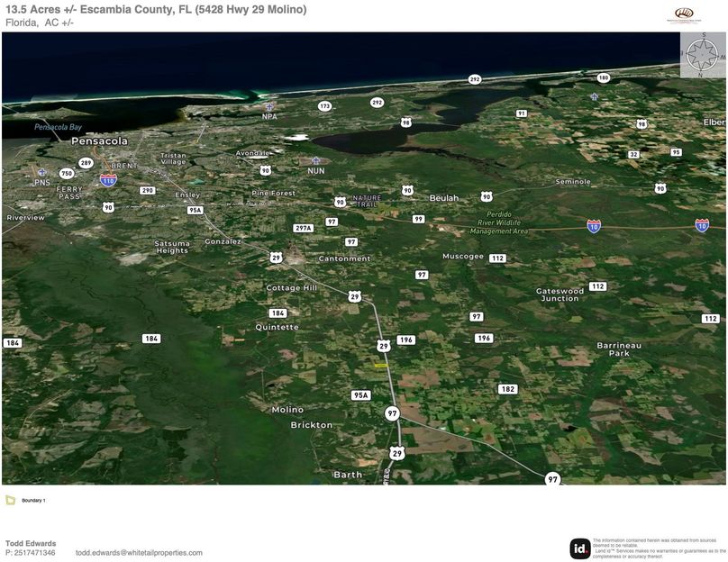Select the compass rose orientation icon
The width and height of the screenshot is (728, 562).
pyautogui.click(x=702, y=56)
